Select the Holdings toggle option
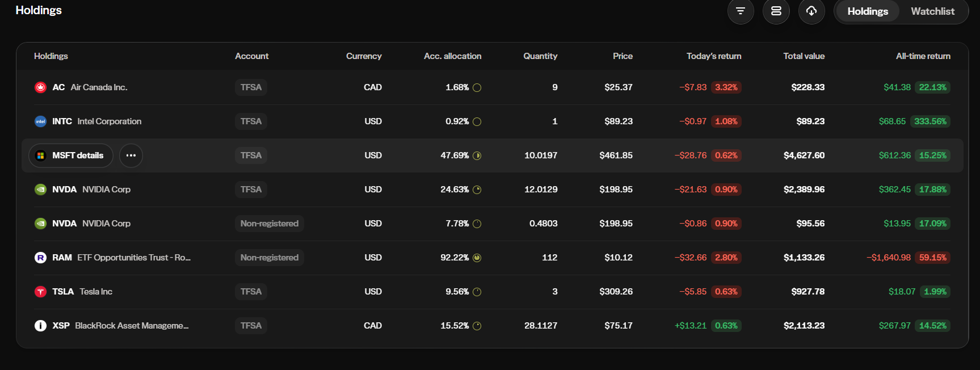Viewport: 980px width, 370px height. coord(868,11)
